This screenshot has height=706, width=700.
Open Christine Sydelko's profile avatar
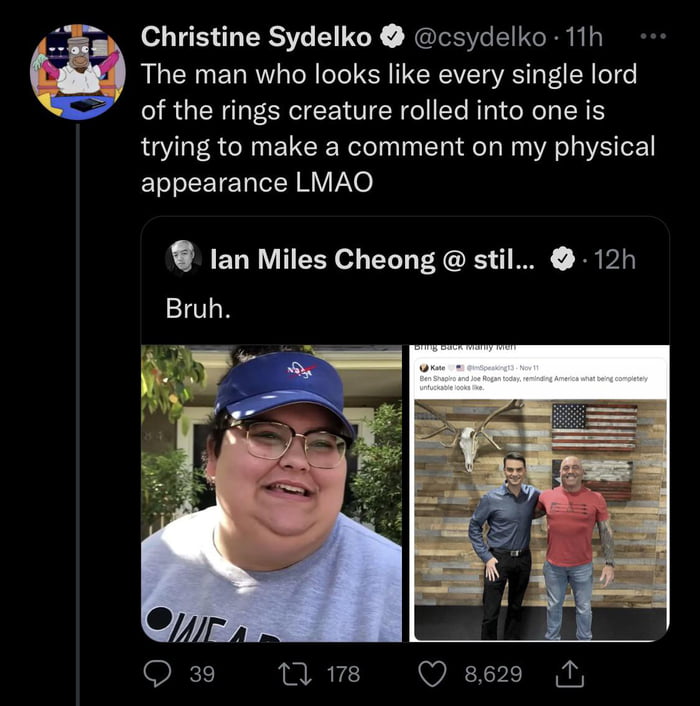click(77, 72)
